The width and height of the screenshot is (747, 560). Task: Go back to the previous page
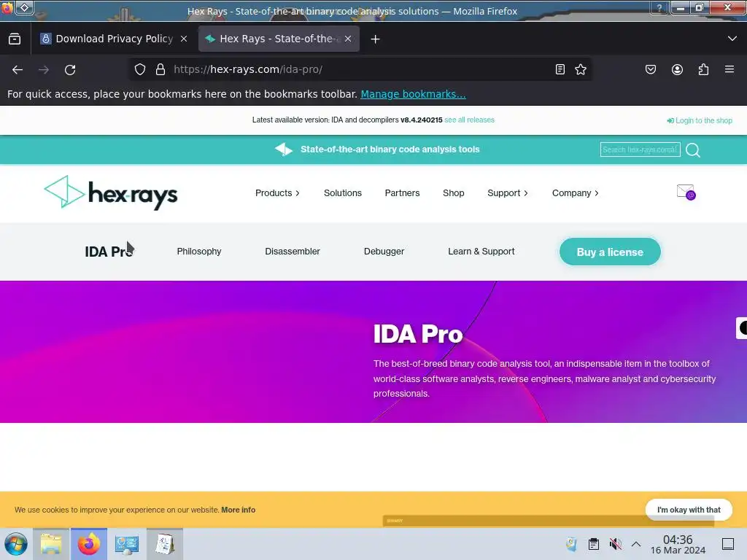coord(18,69)
